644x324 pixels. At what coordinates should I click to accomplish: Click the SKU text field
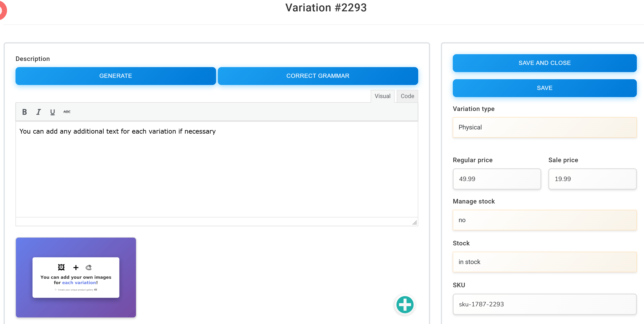pyautogui.click(x=544, y=304)
